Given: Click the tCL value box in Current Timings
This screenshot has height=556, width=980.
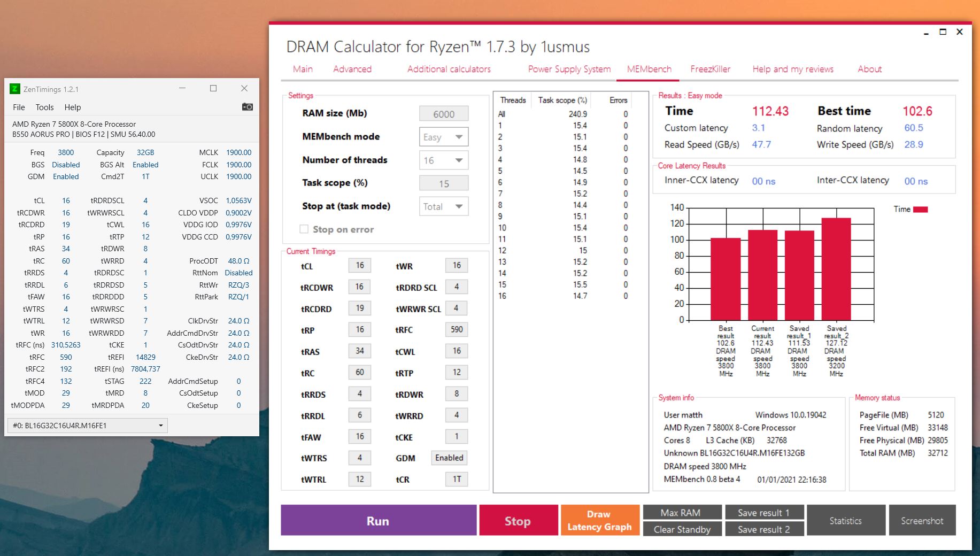Looking at the screenshot, I should pyautogui.click(x=360, y=265).
